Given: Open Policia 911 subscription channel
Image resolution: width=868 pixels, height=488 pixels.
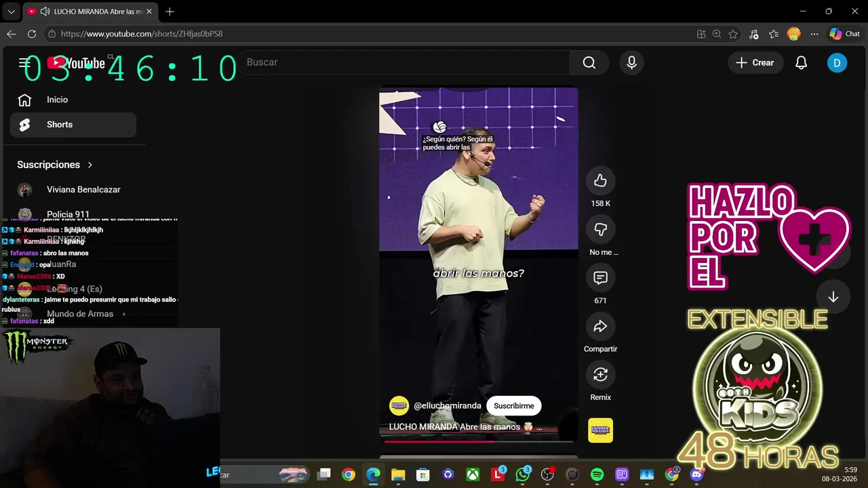Looking at the screenshot, I should click(x=73, y=214).
